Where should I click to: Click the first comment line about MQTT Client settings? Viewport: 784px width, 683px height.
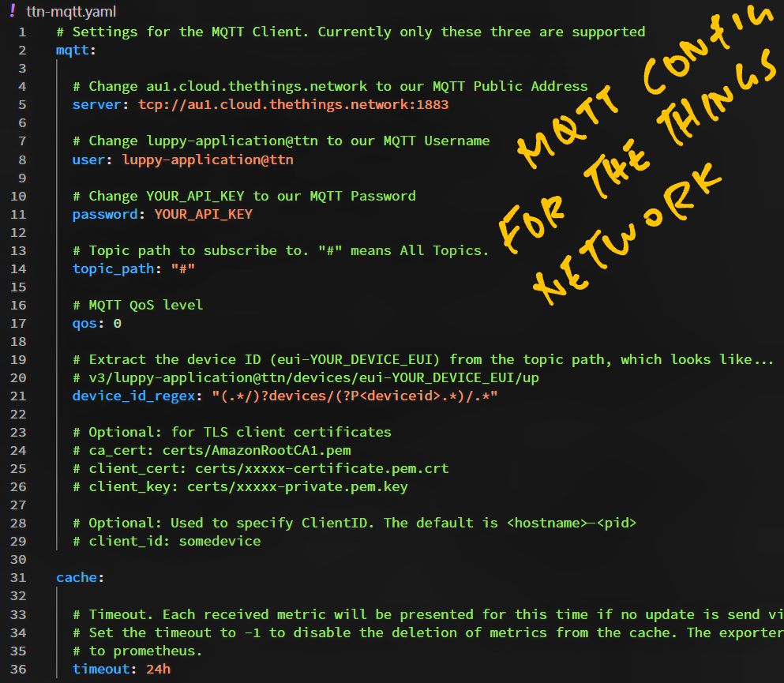[x=351, y=32]
